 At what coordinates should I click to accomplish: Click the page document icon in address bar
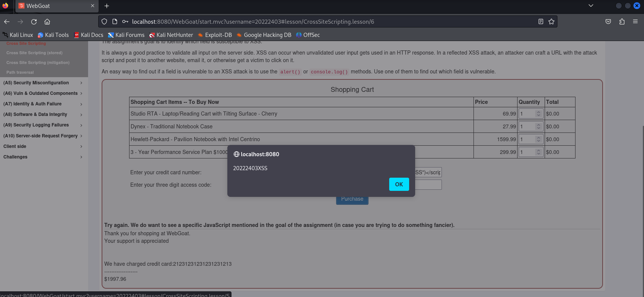115,22
